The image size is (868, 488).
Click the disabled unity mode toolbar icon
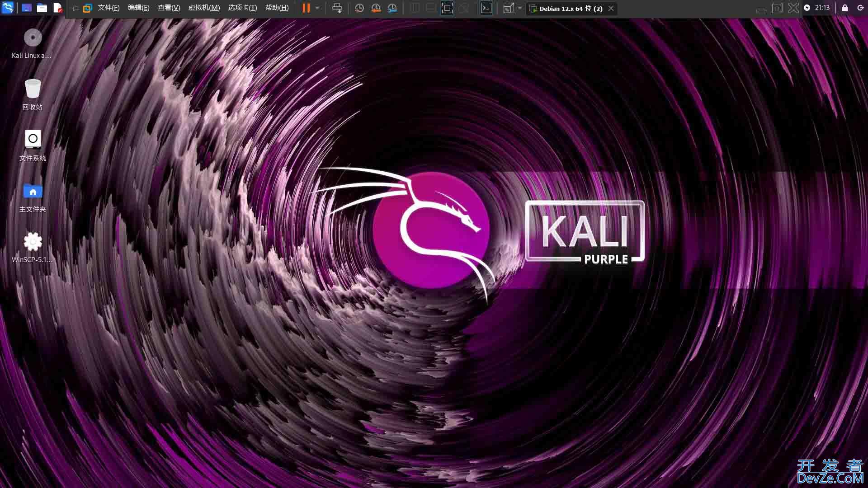[463, 8]
